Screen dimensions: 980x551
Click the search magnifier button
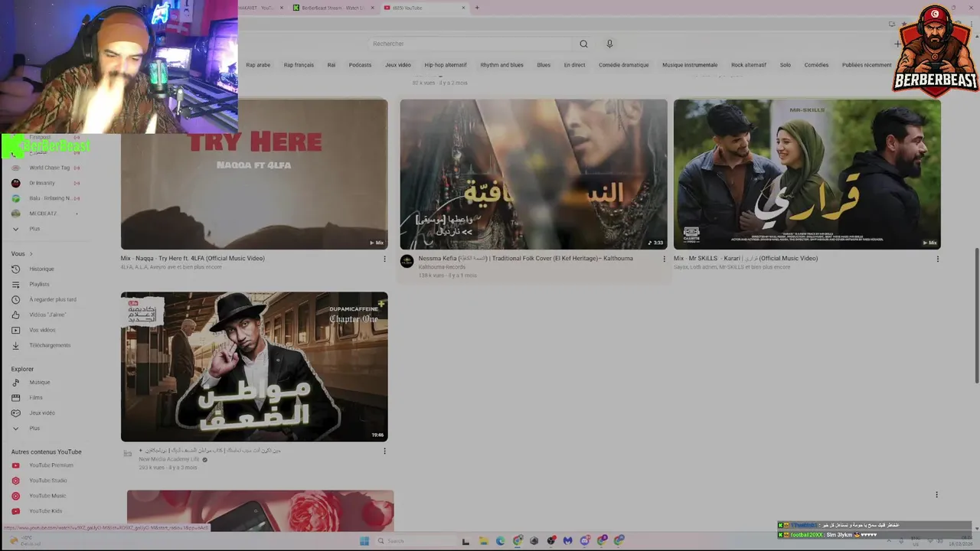click(583, 44)
